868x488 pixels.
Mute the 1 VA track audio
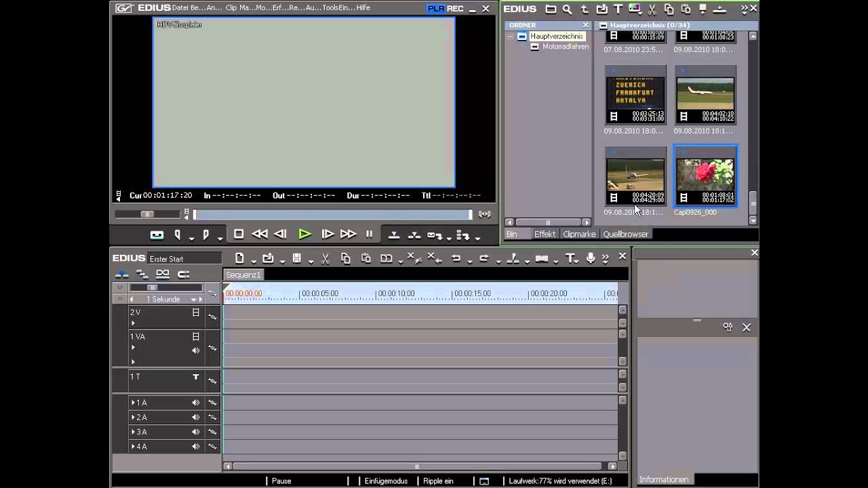point(195,350)
